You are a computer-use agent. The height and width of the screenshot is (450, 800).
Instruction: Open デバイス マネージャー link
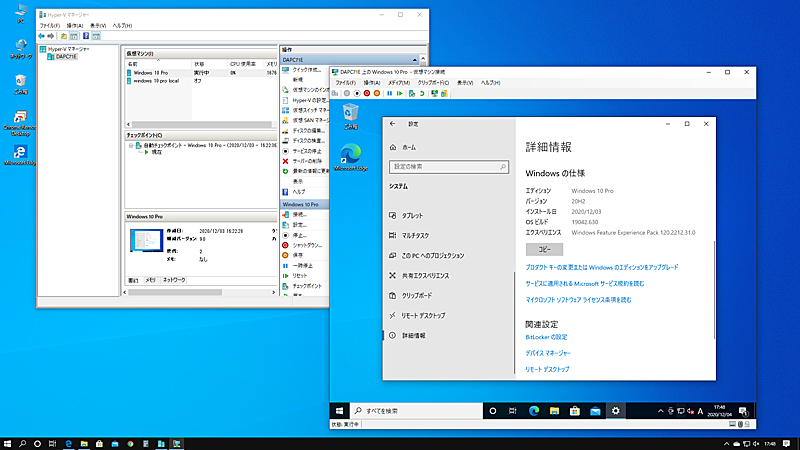[548, 353]
